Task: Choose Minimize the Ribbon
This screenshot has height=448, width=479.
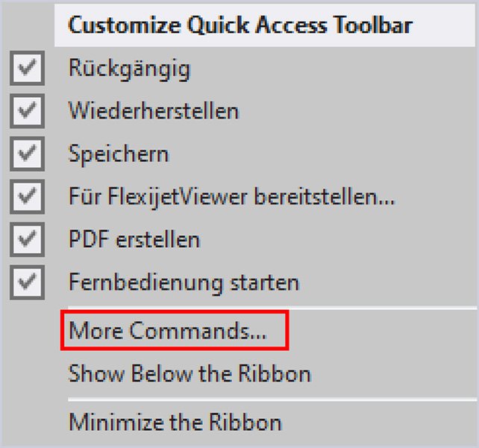Action: 175,423
